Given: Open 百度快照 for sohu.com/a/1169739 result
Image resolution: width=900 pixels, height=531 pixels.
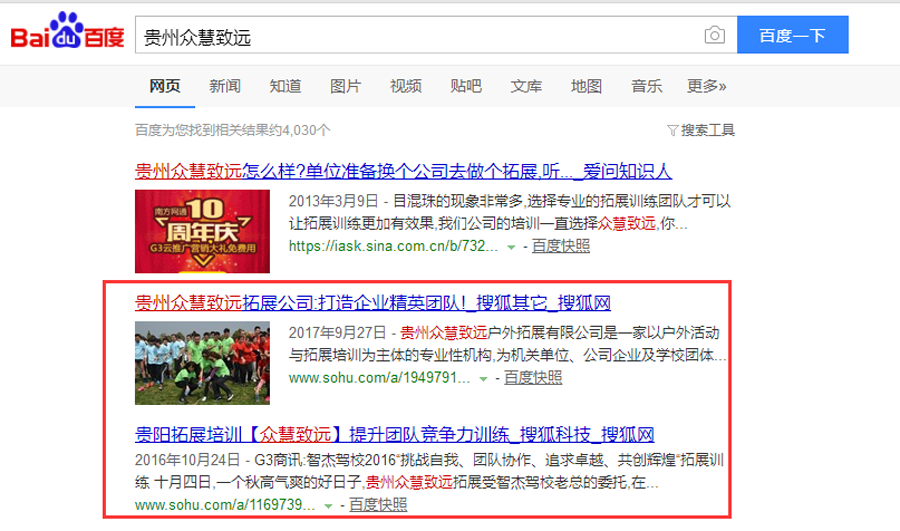Looking at the screenshot, I should point(378,505).
